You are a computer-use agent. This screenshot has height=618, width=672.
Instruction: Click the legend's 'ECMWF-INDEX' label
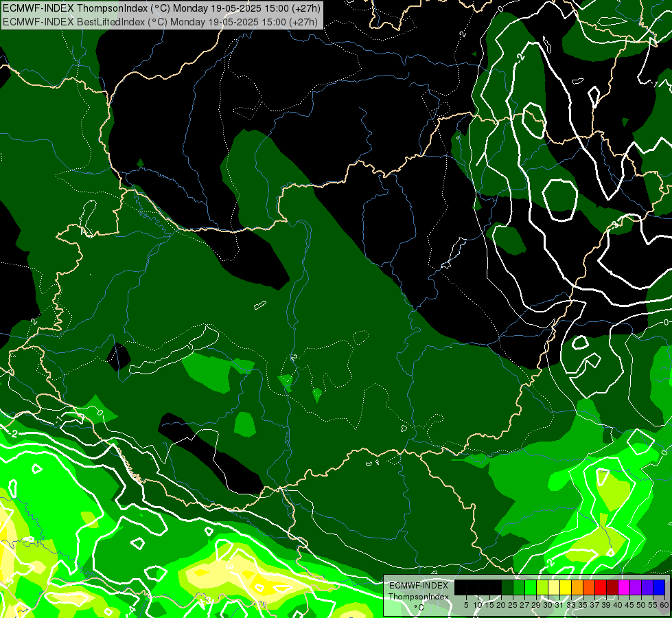pos(419,586)
